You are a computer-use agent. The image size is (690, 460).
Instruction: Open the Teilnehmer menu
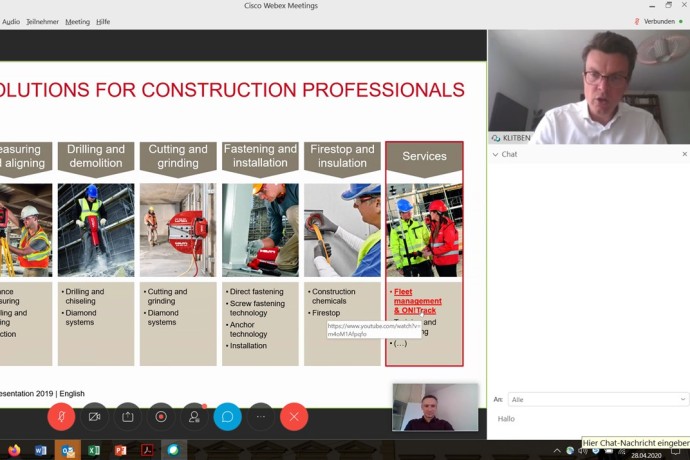pos(43,21)
